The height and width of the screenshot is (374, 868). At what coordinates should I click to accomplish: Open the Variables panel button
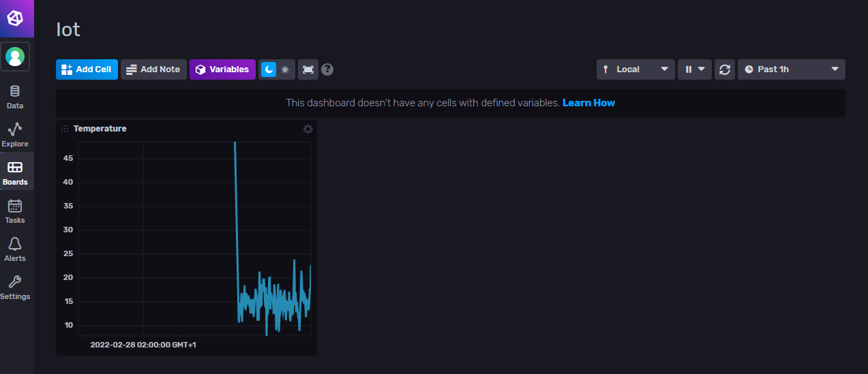click(x=222, y=69)
